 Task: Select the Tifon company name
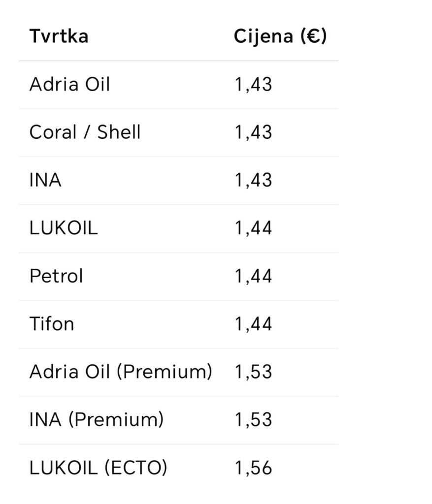52,324
